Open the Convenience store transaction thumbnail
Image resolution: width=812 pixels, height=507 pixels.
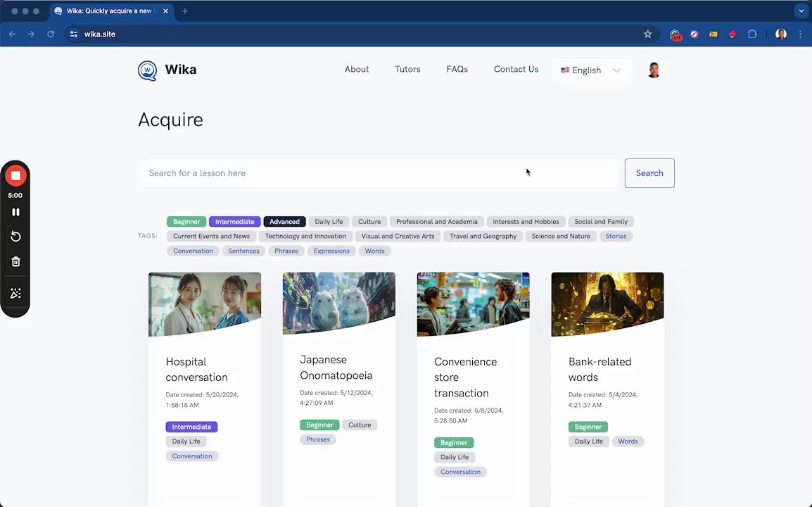click(474, 304)
